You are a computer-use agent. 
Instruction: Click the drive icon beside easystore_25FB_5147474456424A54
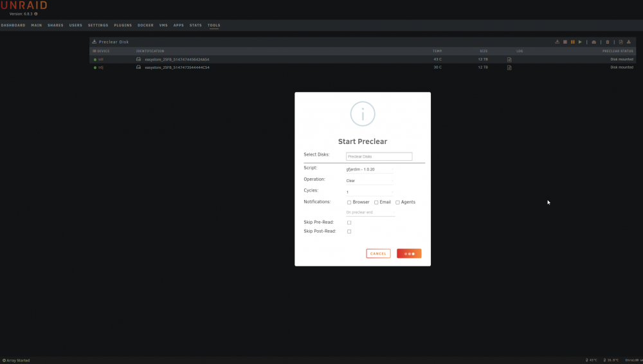[139, 59]
